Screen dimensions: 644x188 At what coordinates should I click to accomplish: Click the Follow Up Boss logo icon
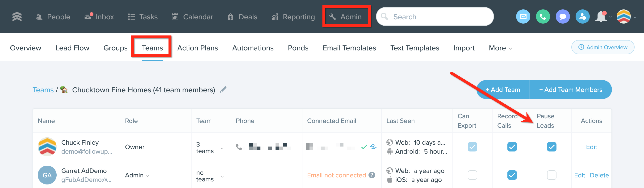17,17
